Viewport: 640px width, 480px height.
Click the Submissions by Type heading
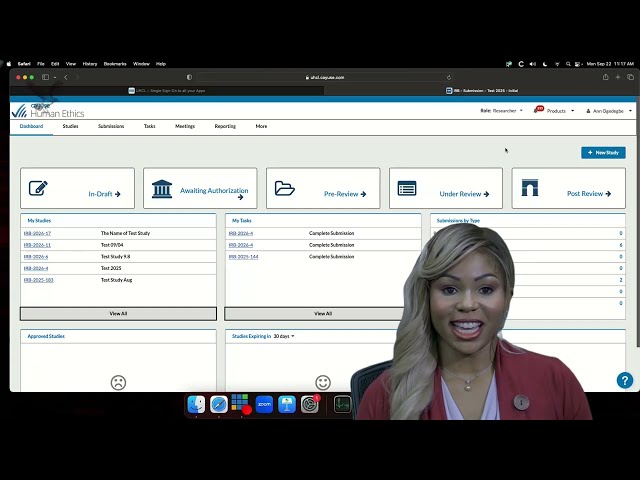(x=458, y=220)
